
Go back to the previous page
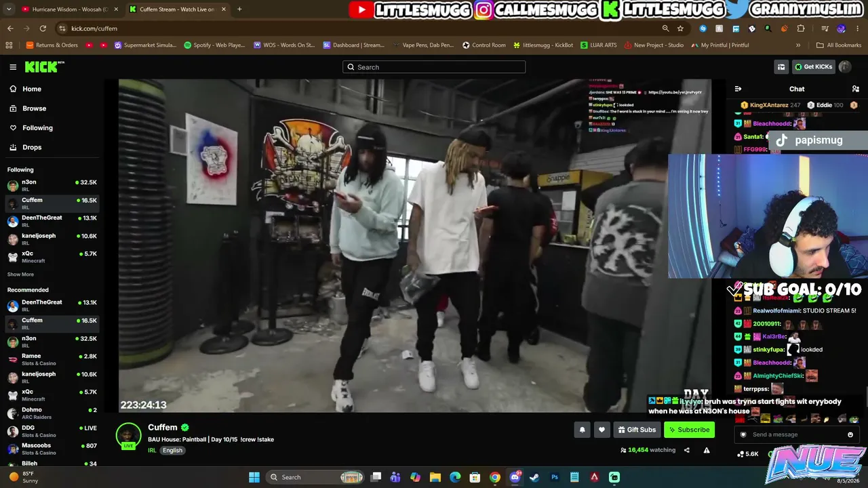coord(10,28)
